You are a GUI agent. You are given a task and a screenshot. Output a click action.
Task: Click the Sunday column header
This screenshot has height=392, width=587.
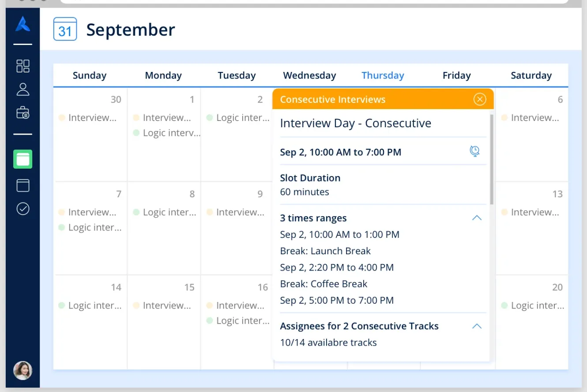click(x=90, y=75)
